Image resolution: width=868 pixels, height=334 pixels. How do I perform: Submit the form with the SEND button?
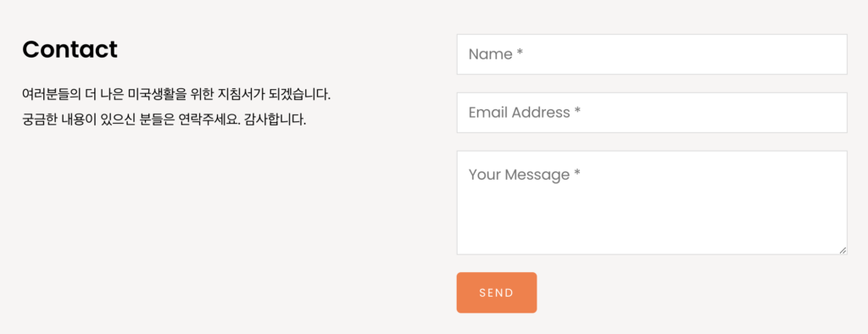coord(497,292)
